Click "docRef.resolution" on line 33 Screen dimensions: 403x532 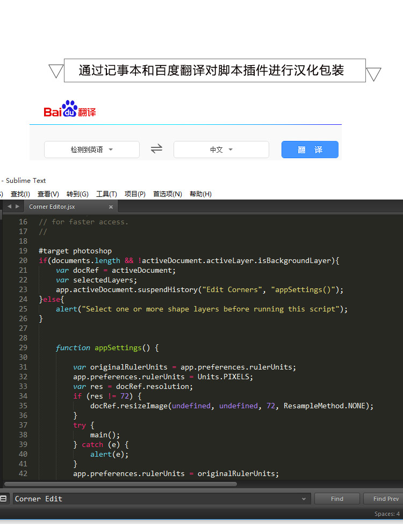click(x=153, y=386)
